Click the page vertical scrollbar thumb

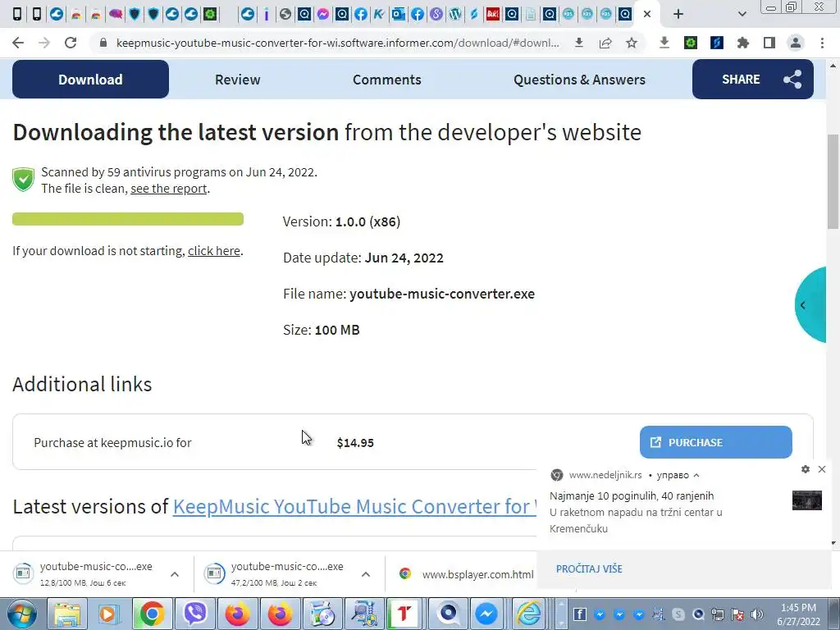click(833, 182)
